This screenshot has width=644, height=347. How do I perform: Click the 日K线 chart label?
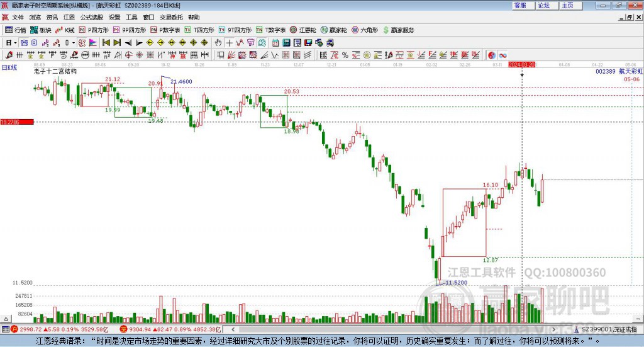click(9, 67)
